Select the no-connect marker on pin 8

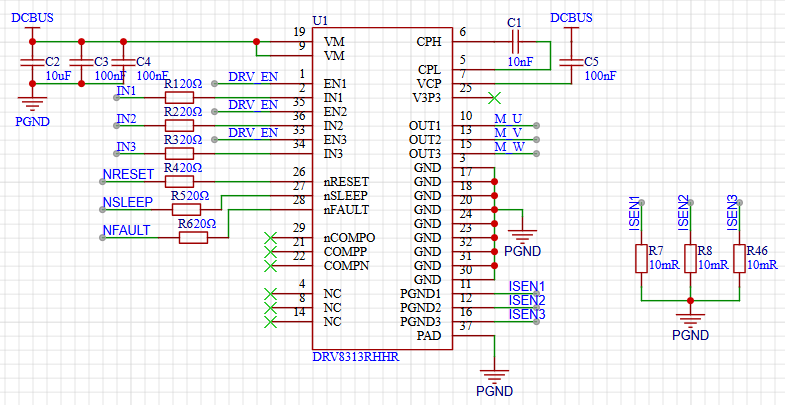(270, 307)
